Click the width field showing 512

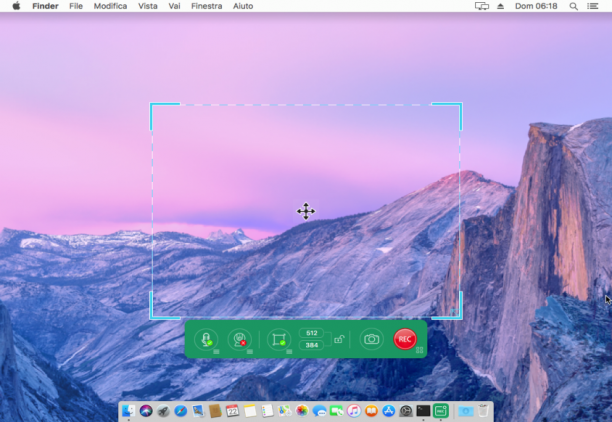coord(311,333)
